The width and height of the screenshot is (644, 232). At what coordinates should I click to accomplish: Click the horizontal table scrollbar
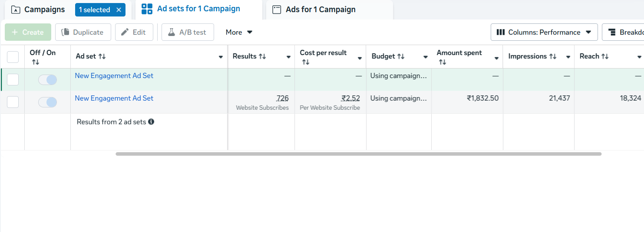click(358, 154)
